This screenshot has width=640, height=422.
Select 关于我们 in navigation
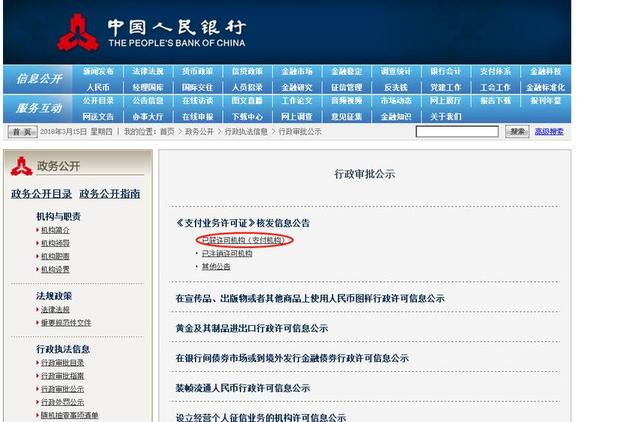[446, 117]
